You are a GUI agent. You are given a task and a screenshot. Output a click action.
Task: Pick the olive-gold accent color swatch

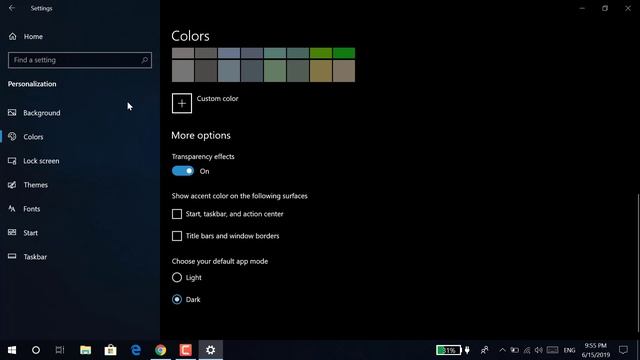[321, 71]
